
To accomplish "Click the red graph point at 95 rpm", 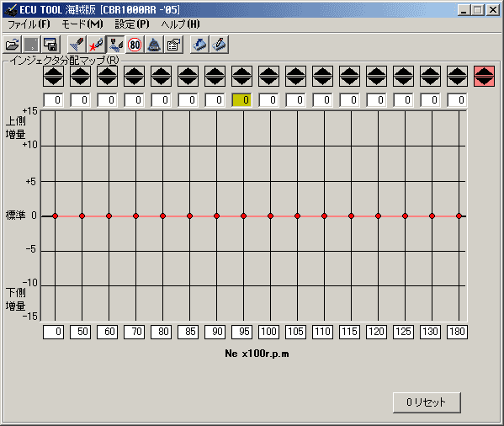I will tap(243, 216).
